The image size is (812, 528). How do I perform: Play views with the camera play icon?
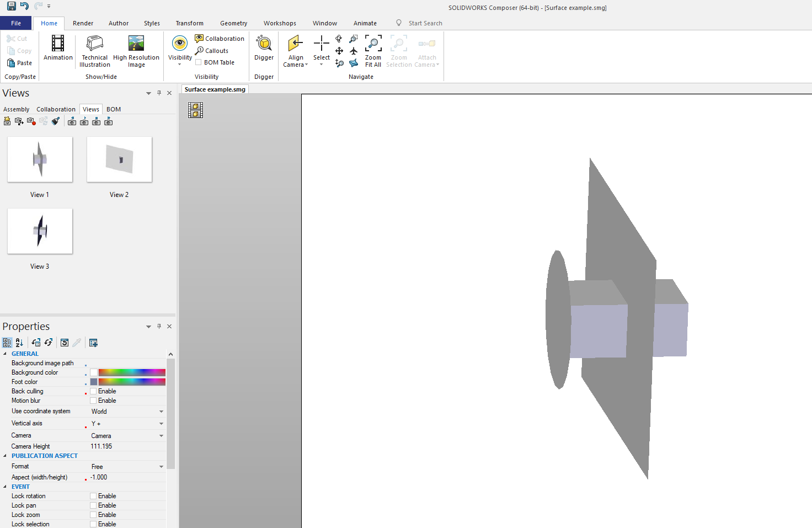coord(84,121)
